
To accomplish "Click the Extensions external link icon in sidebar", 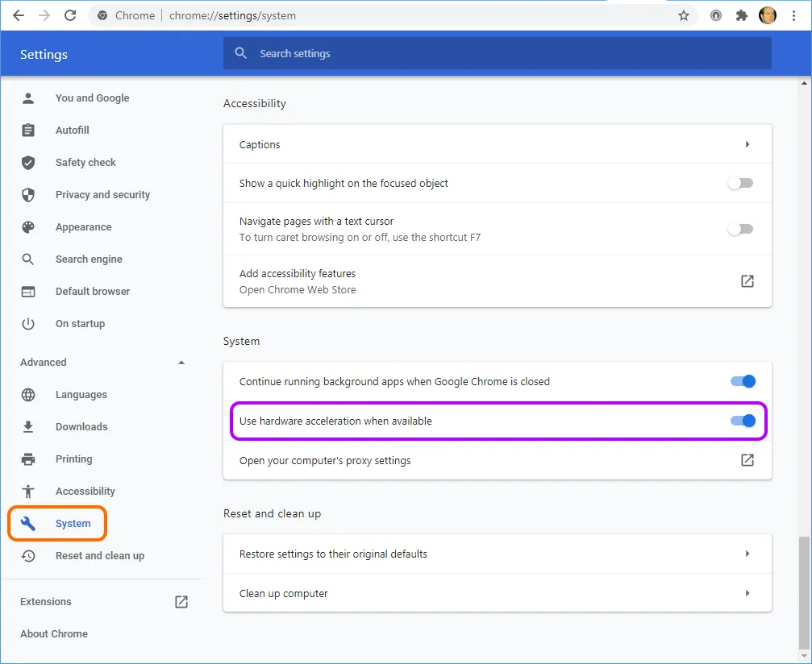I will (181, 602).
